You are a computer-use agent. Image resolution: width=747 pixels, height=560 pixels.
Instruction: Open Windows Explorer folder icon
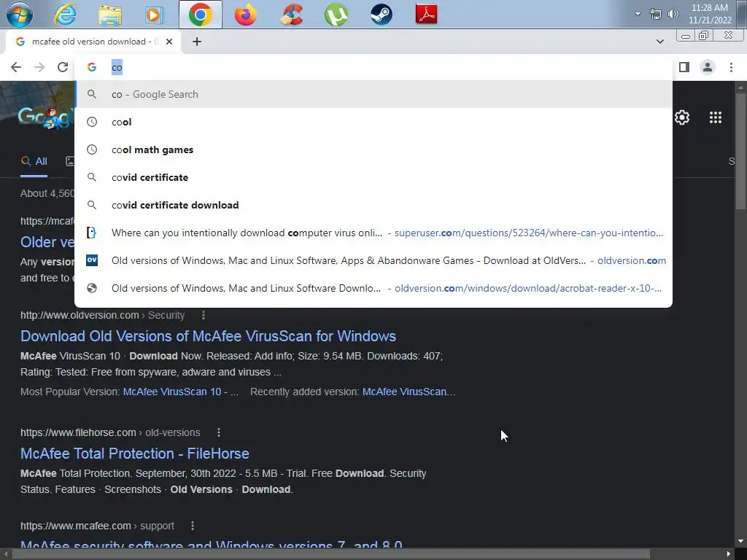tap(109, 15)
